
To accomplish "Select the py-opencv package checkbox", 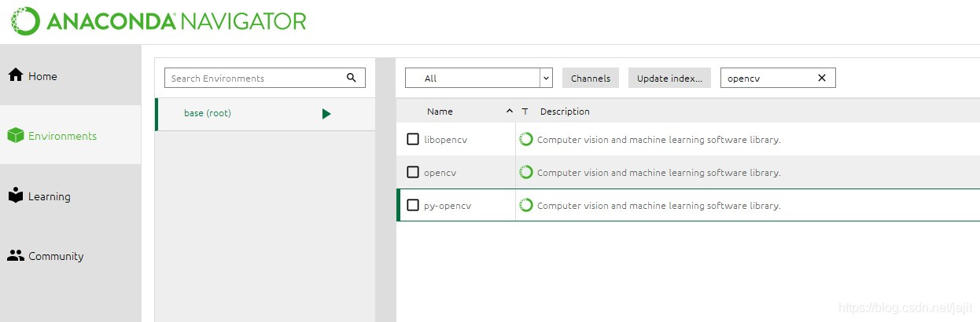I will [x=413, y=205].
